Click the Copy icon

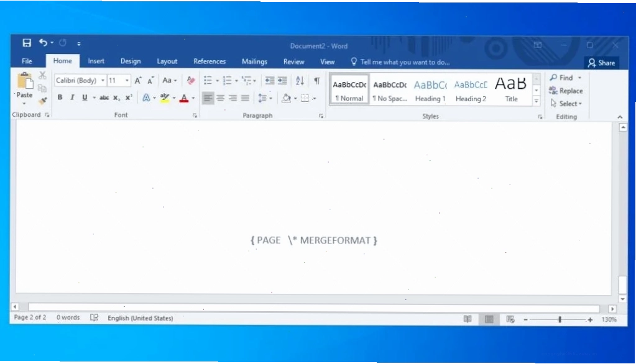(42, 88)
